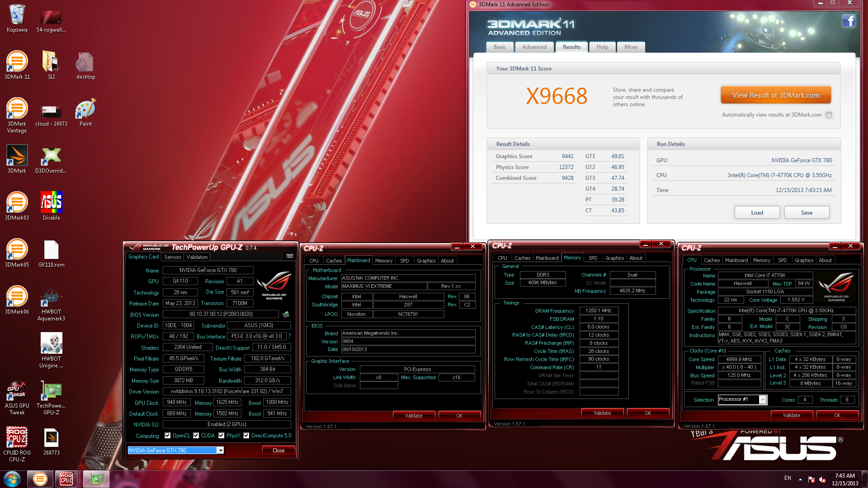Click the 3DMark 11 taskbar button
Viewport: 868px width, 488px height.
pos(40,479)
